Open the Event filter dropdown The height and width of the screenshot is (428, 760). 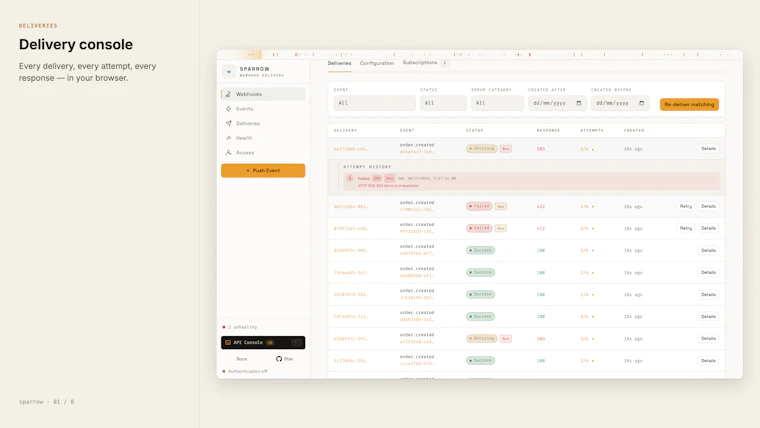coord(374,103)
